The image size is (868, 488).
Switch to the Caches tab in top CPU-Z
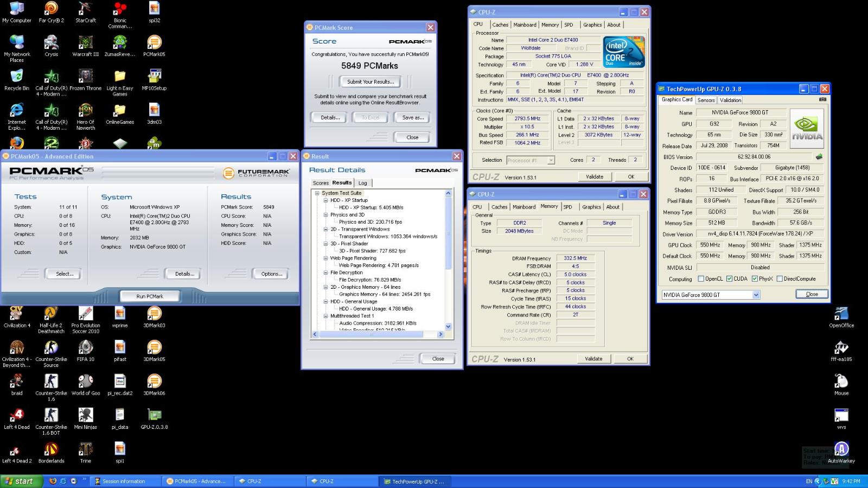(x=500, y=24)
